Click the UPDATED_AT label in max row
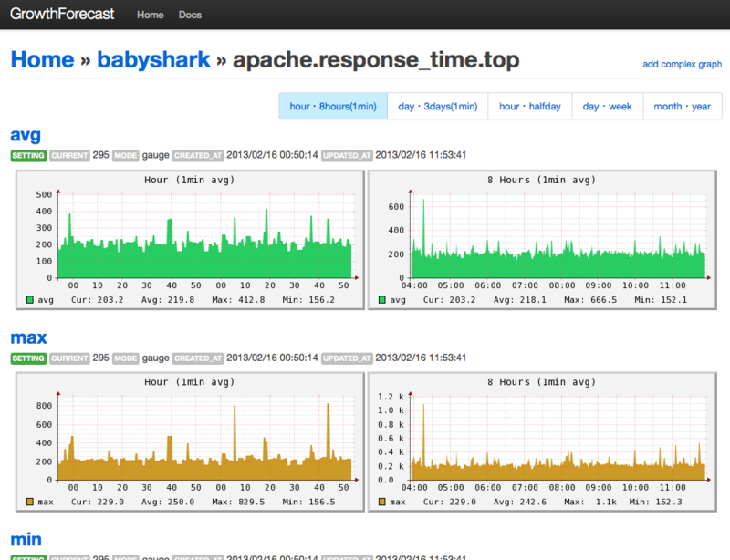The width and height of the screenshot is (730, 560). 347,358
